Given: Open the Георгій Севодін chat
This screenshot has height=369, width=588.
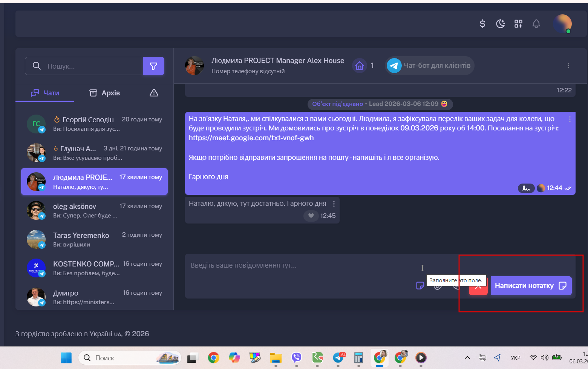Looking at the screenshot, I should coord(94,124).
